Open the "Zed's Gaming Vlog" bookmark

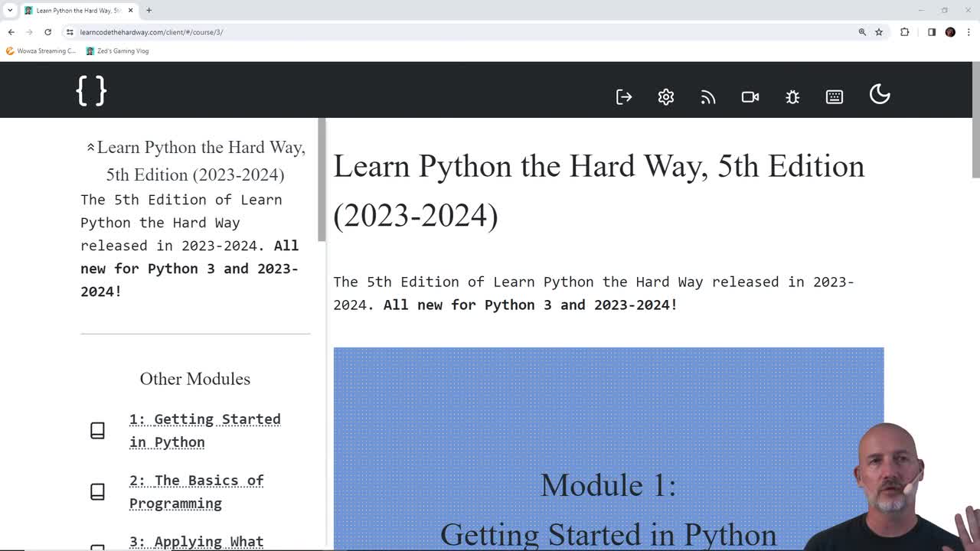point(117,51)
